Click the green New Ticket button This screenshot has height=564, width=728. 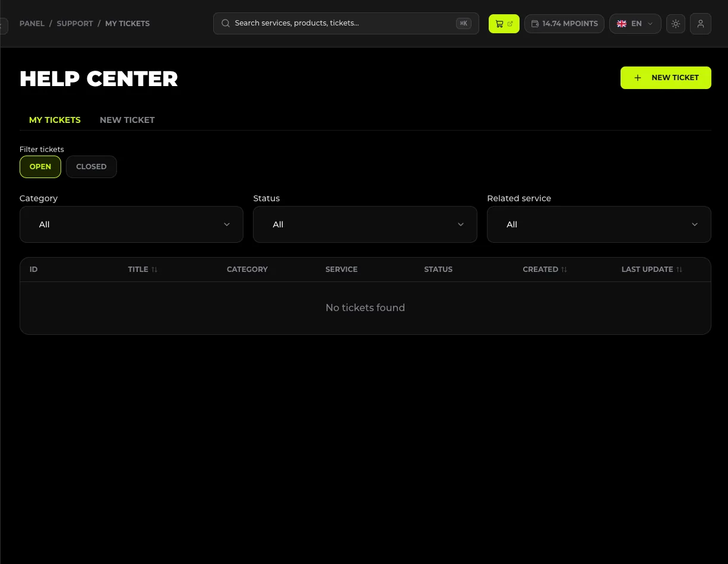(666, 78)
